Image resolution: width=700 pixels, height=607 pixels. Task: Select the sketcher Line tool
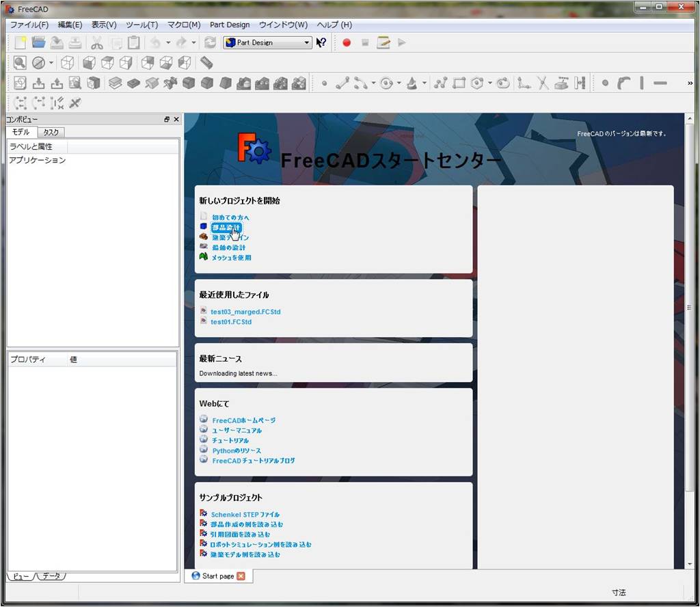click(x=342, y=83)
